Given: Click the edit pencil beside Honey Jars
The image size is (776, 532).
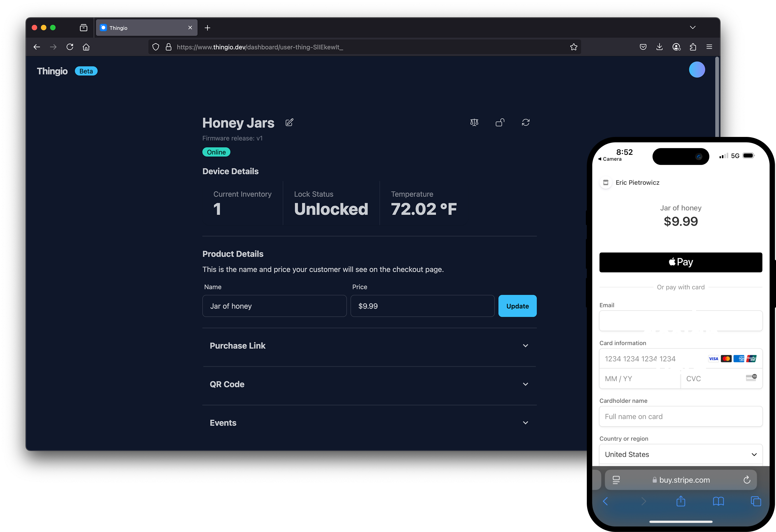Looking at the screenshot, I should point(290,122).
